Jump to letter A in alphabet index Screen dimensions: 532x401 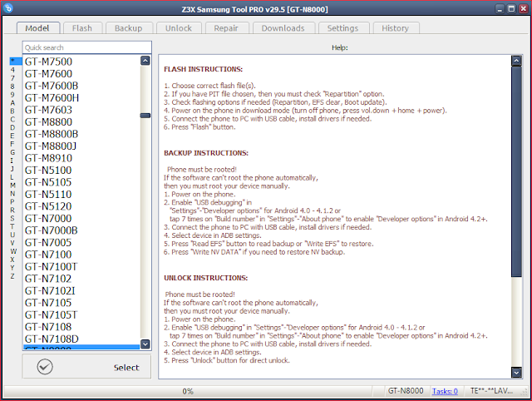pyautogui.click(x=12, y=103)
